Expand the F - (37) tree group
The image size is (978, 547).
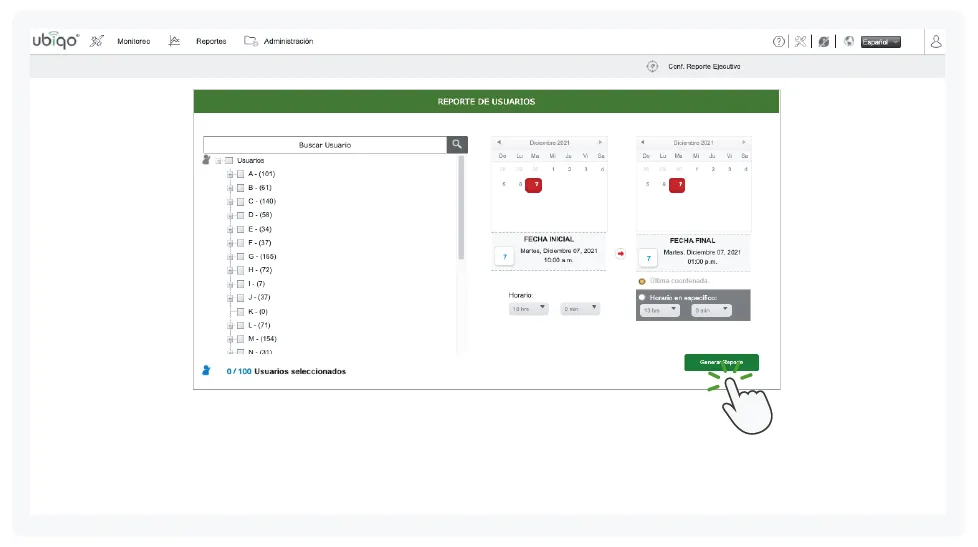point(230,243)
